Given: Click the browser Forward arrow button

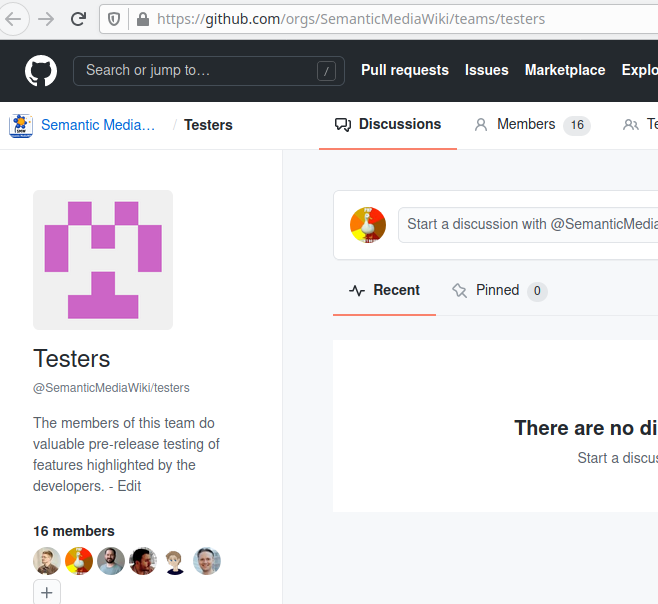Looking at the screenshot, I should 46,19.
